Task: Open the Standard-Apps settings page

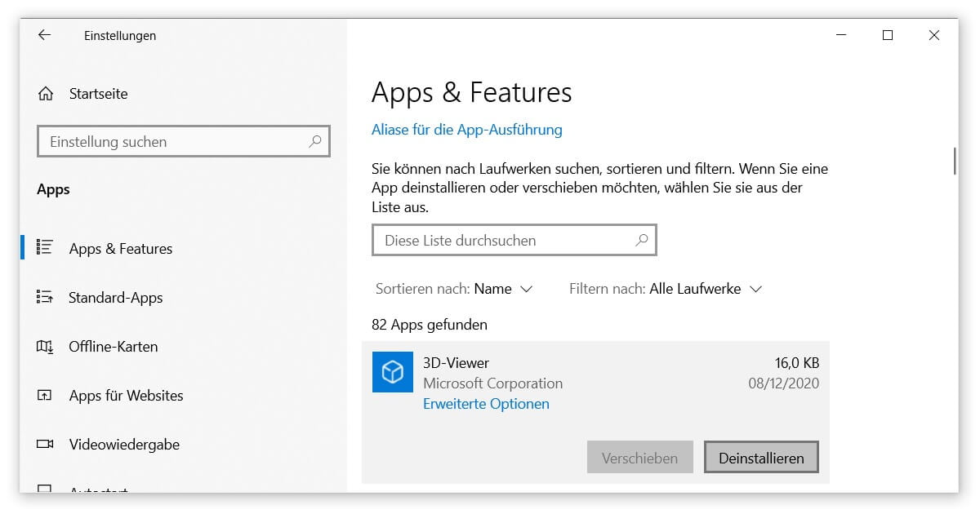Action: 116,298
